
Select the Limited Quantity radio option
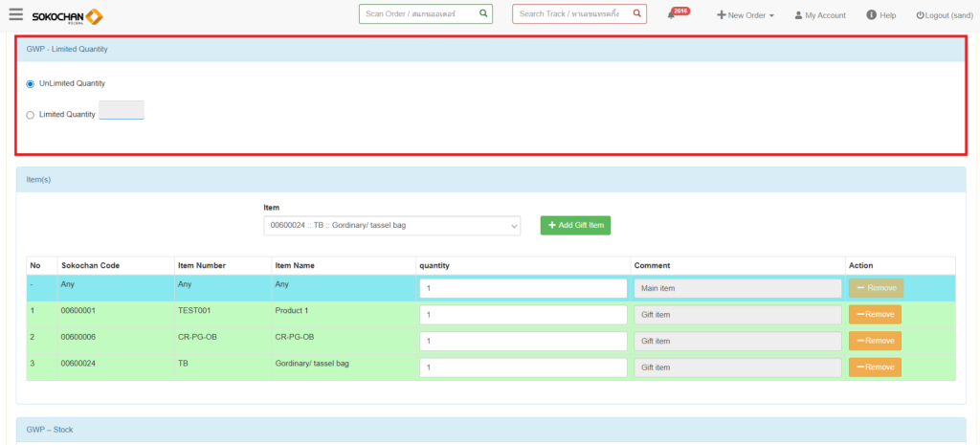click(31, 115)
